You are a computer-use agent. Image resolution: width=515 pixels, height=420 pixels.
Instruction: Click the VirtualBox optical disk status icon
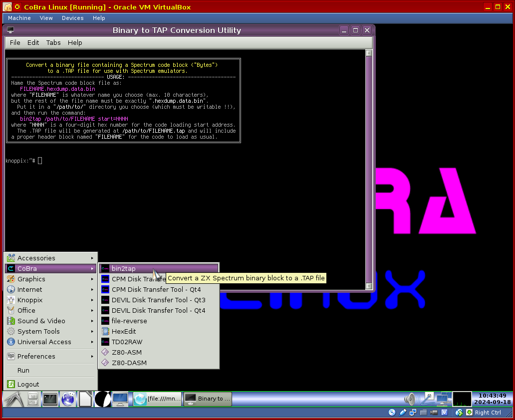[392, 413]
